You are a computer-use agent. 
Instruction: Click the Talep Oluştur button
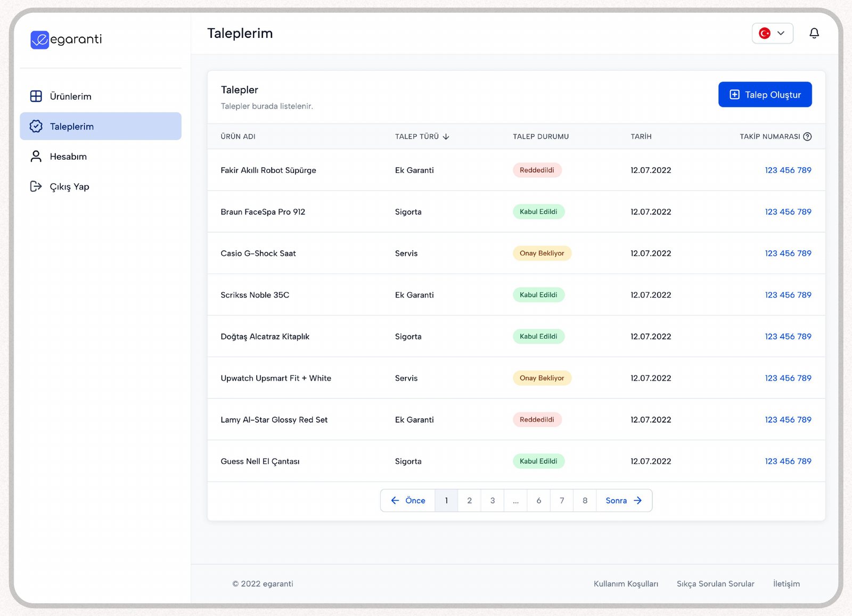[x=765, y=94]
